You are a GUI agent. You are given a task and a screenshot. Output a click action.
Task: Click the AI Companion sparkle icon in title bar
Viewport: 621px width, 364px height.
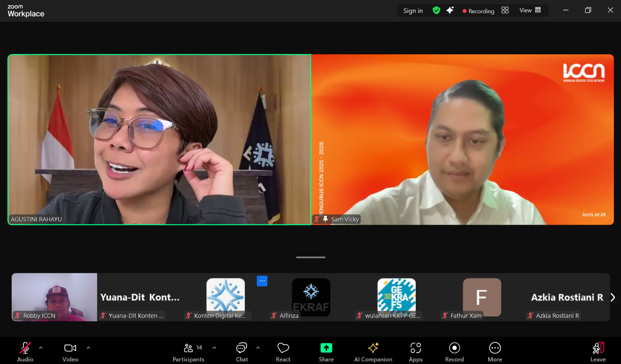tap(450, 10)
